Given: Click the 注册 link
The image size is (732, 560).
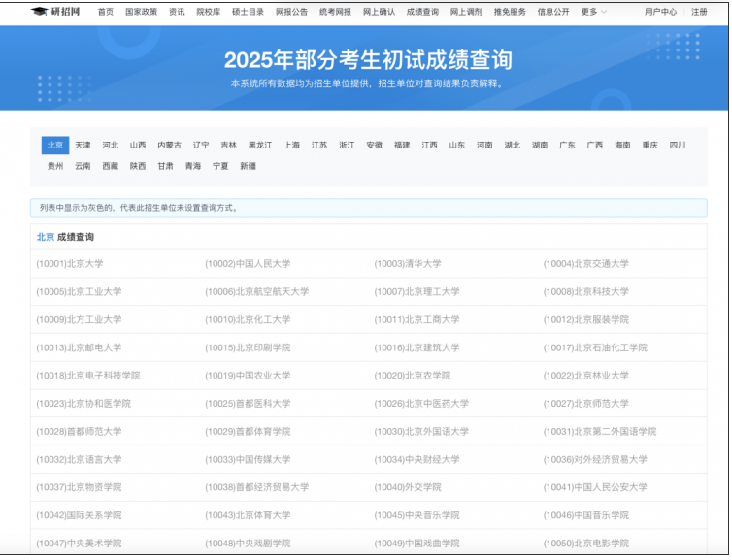Looking at the screenshot, I should point(699,12).
